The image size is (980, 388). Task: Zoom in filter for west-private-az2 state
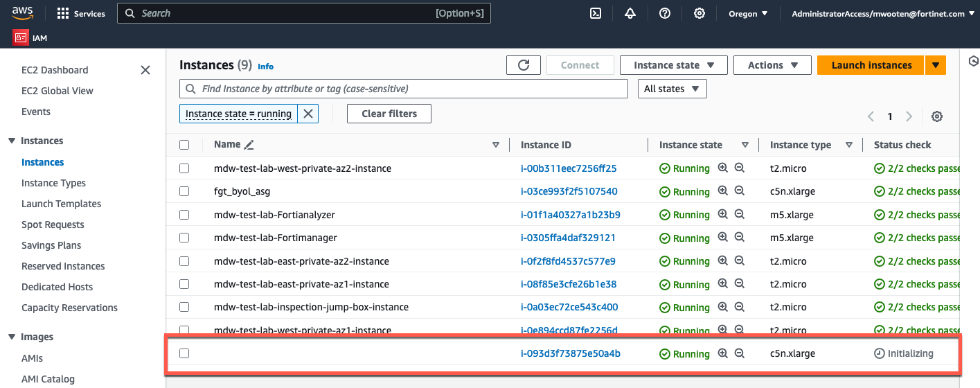pyautogui.click(x=723, y=168)
